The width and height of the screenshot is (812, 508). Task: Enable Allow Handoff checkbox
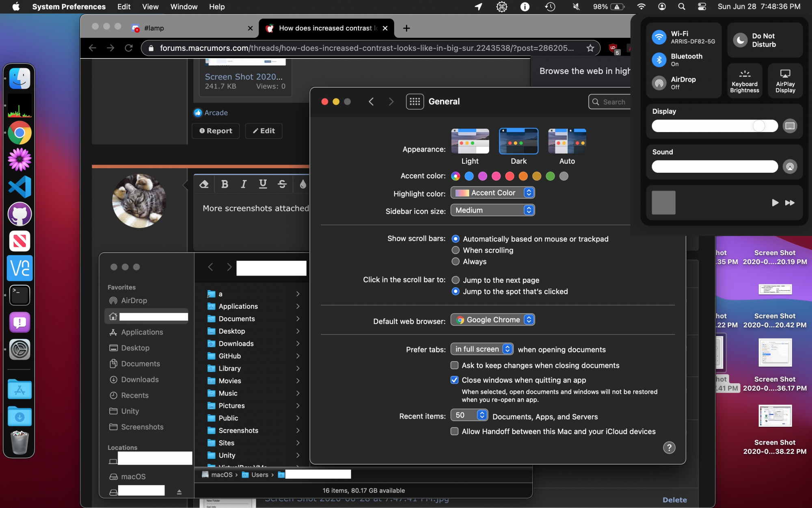click(x=455, y=431)
